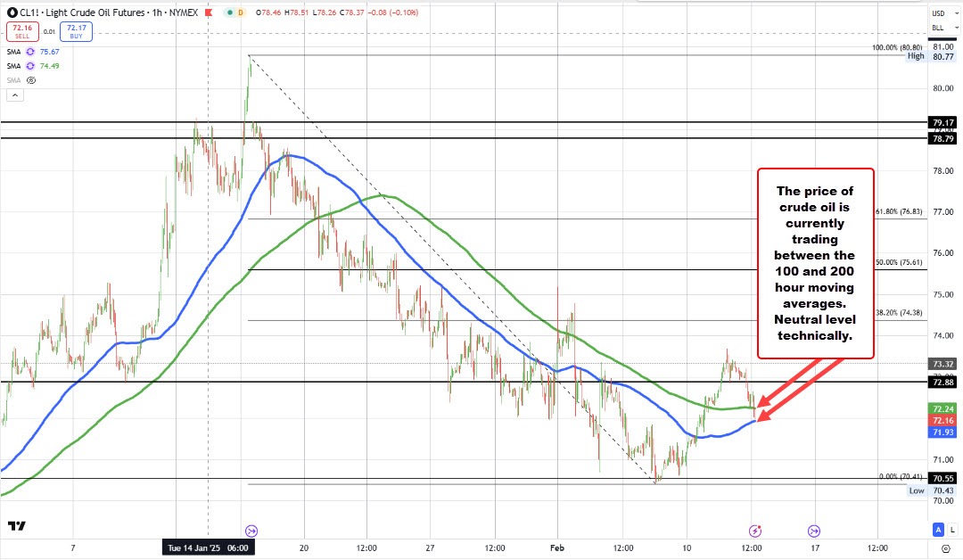963x560 pixels.
Task: Select the 100.00% (80.80) Fibonacci label
Action: [x=897, y=47]
